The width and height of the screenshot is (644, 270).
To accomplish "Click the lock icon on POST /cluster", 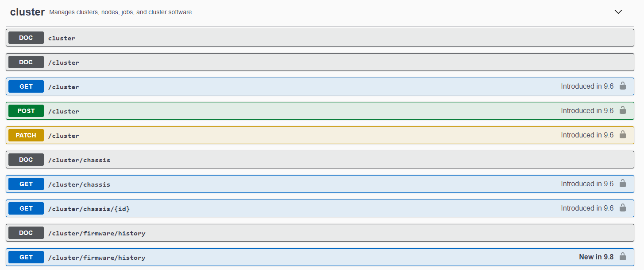I will pos(623,110).
